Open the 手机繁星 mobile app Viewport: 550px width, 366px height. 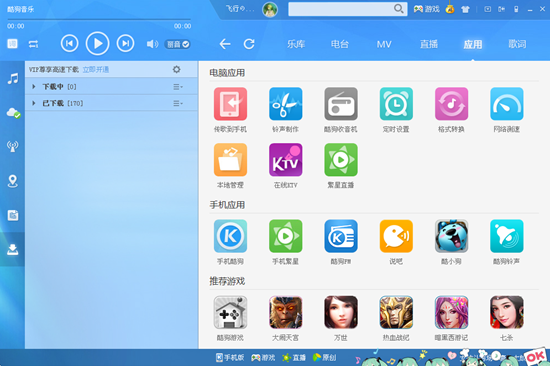click(286, 236)
